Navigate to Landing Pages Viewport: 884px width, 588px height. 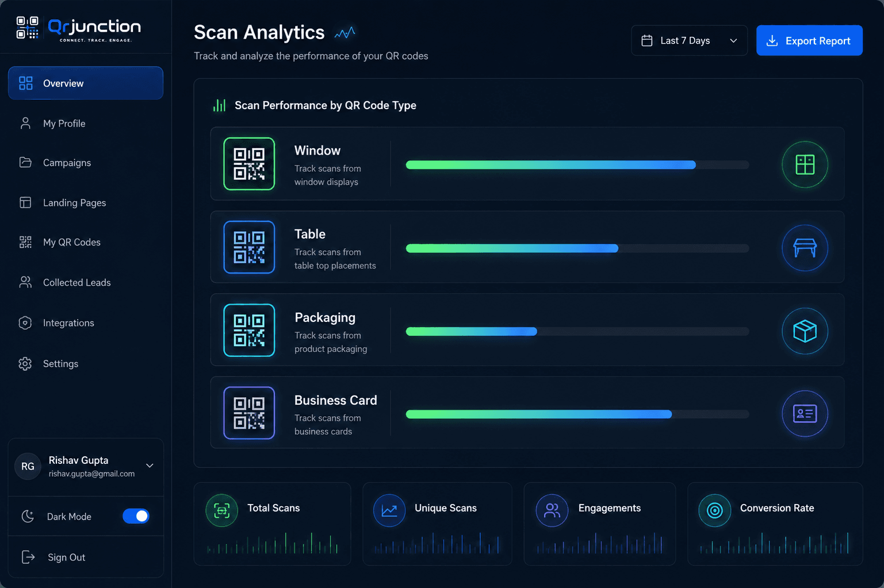coord(86,203)
